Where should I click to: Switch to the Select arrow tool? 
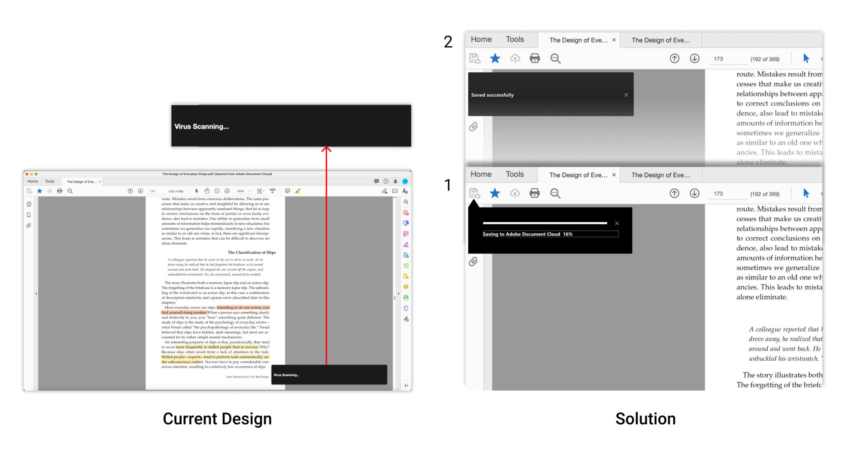(197, 191)
